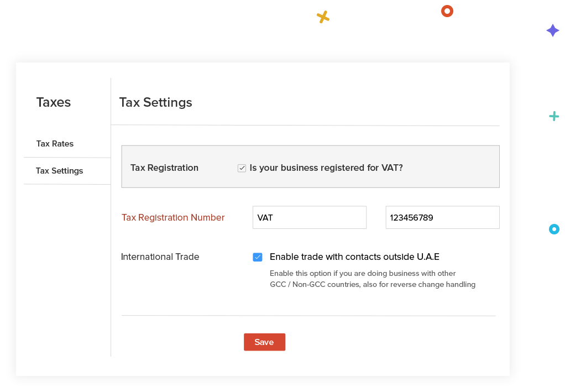
Task: Click the Tax Settings page title
Action: tap(155, 102)
